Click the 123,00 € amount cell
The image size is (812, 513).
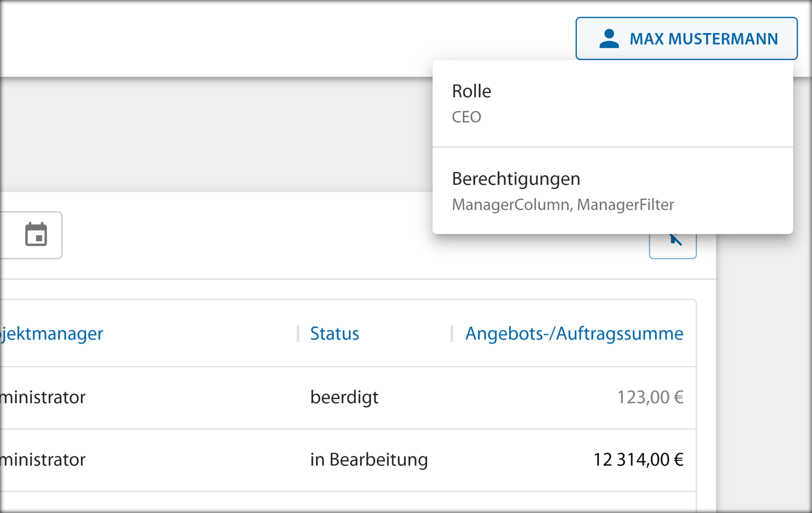[x=650, y=397]
